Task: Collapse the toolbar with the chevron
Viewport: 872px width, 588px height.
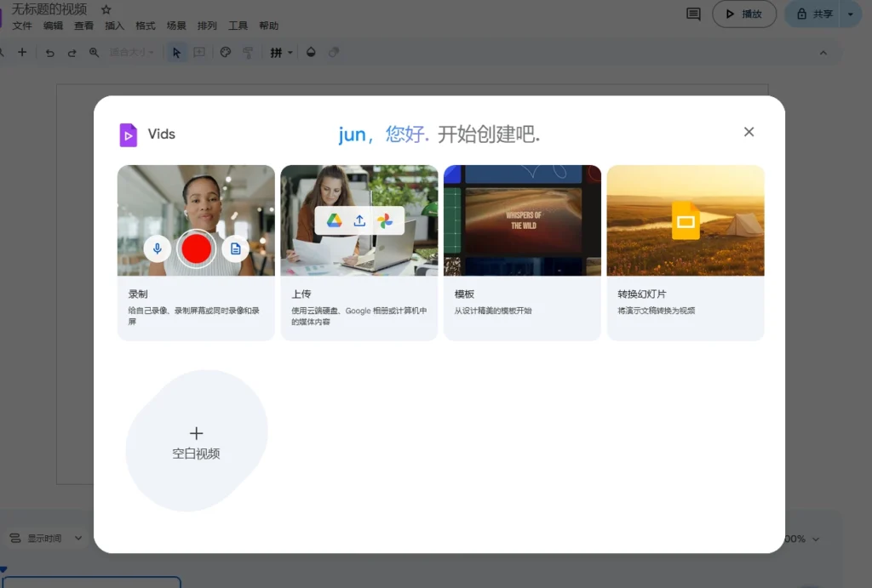Action: (823, 53)
